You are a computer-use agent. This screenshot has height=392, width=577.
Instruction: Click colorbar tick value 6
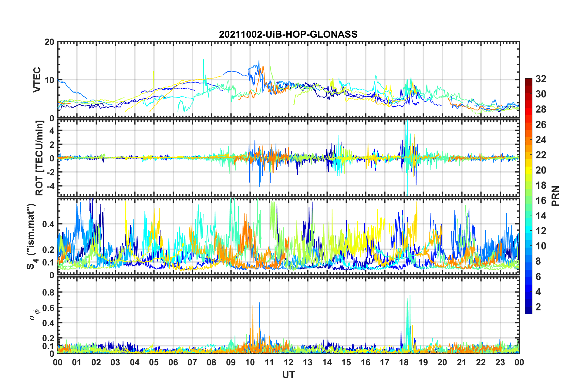538,276
